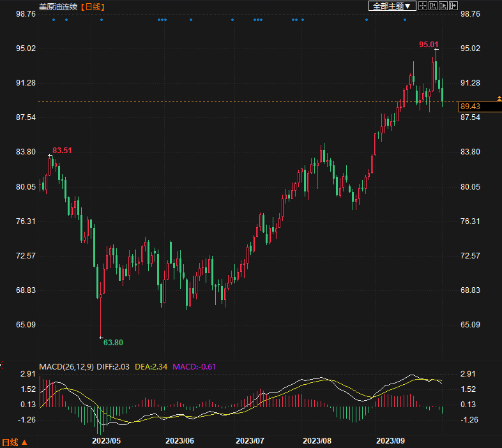502x448 pixels.
Task: Open the 全部主题 theme dropdown
Action: pyautogui.click(x=392, y=6)
